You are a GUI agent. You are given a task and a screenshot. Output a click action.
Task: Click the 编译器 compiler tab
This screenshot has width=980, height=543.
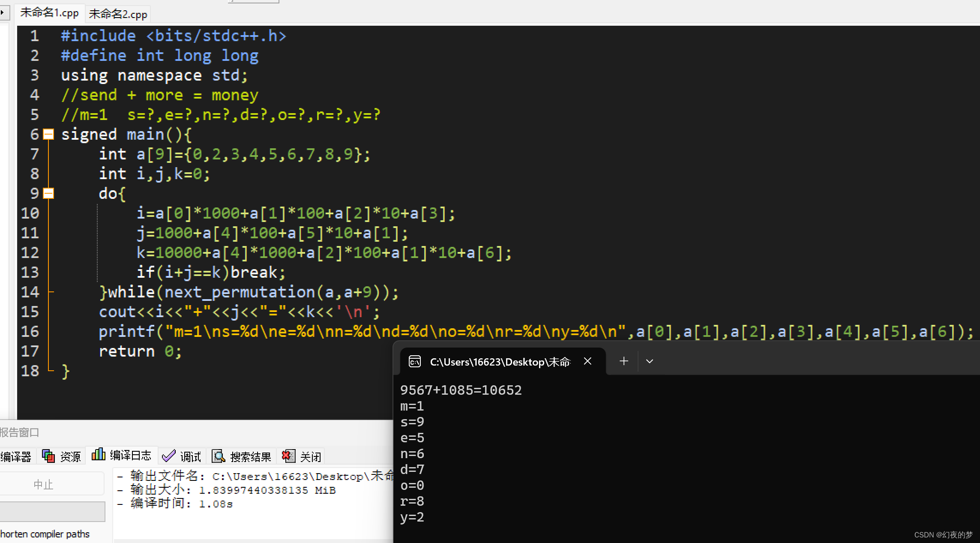[x=15, y=457]
